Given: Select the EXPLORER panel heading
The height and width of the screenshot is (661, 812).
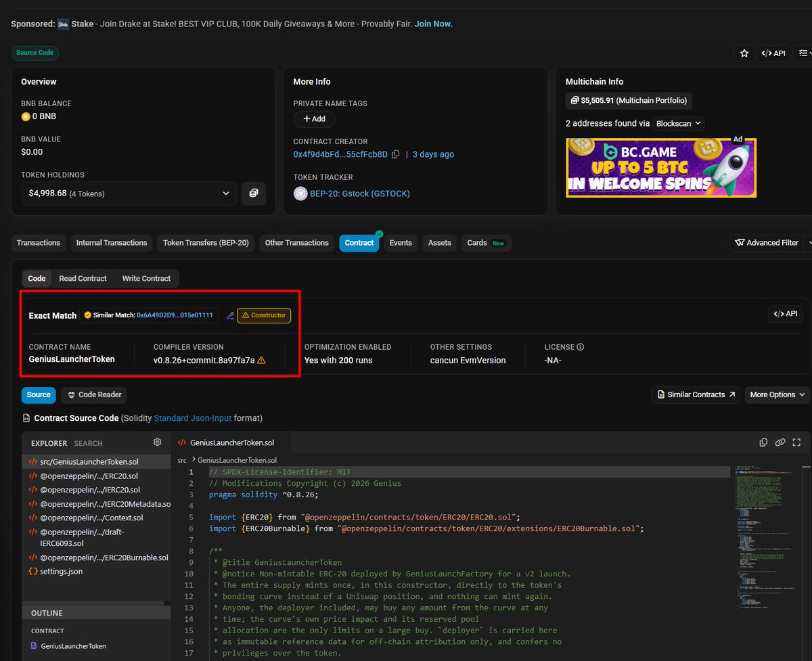Looking at the screenshot, I should click(49, 443).
